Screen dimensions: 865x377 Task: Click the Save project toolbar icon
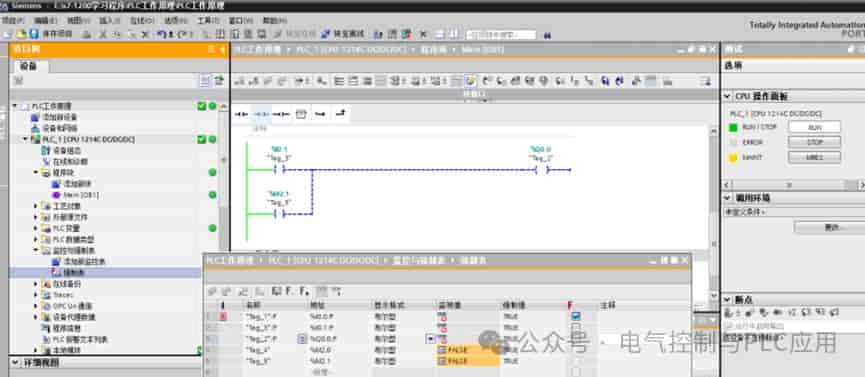pyautogui.click(x=34, y=34)
